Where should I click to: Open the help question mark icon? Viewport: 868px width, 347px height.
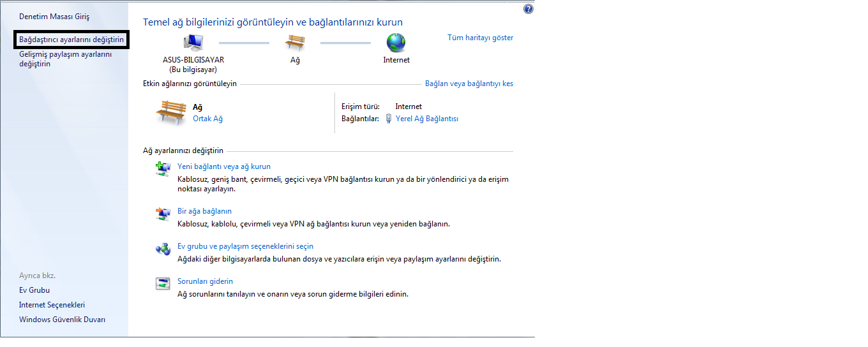[528, 10]
